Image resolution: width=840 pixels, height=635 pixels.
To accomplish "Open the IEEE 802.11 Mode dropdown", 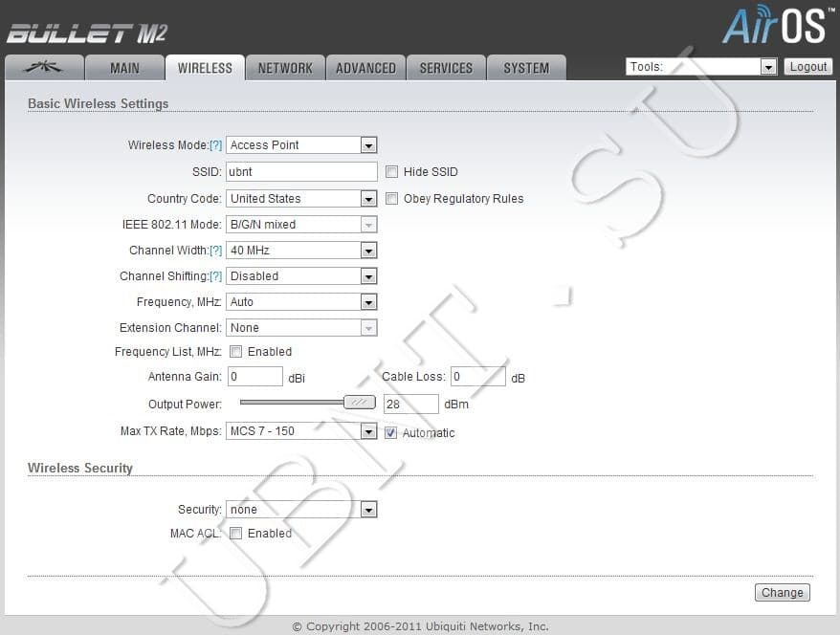I will click(x=301, y=225).
